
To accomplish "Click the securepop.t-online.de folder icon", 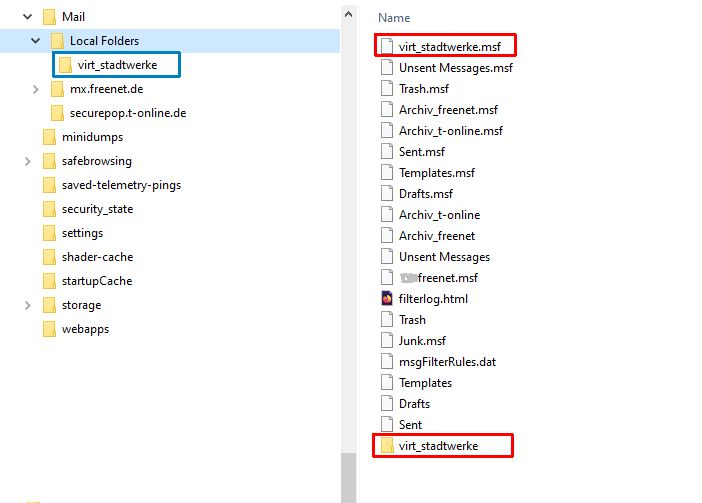I will click(x=57, y=113).
